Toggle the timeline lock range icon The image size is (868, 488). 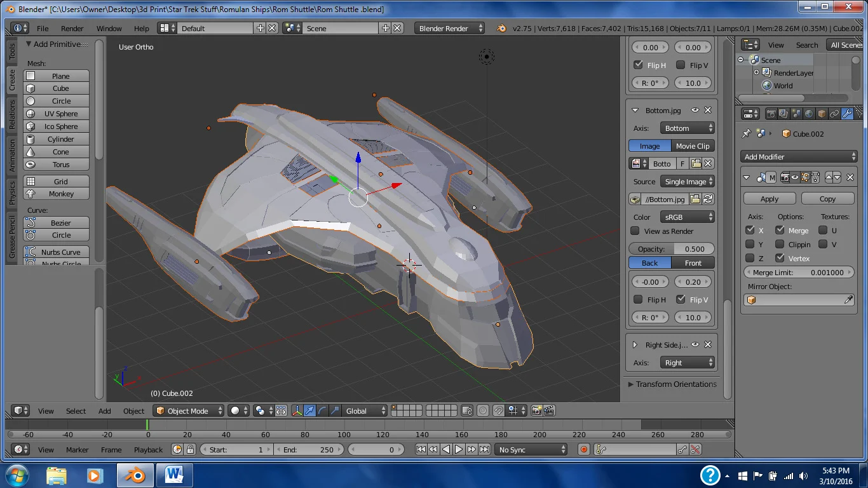coord(190,450)
